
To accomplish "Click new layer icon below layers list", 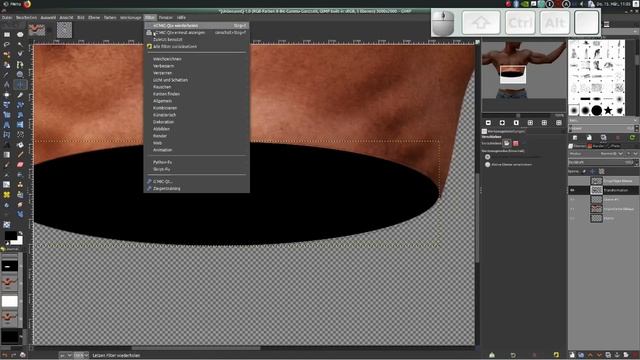I will pos(572,355).
